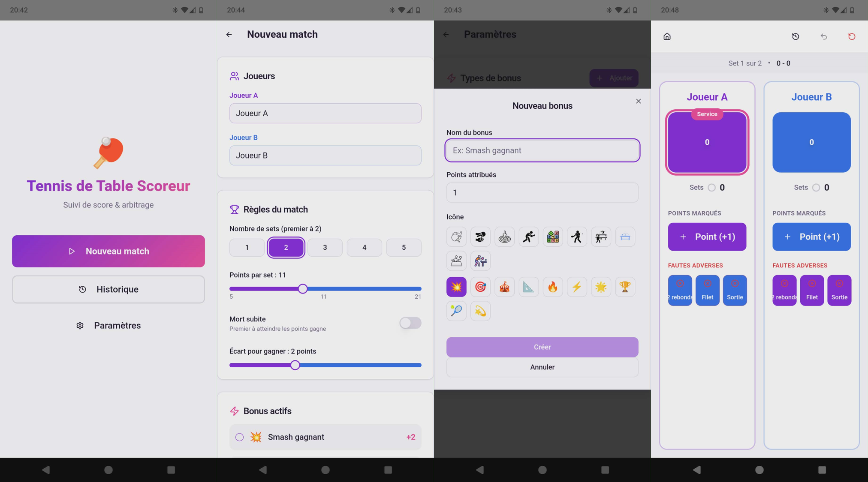Pick the target bullseye bonus icon

click(480, 287)
